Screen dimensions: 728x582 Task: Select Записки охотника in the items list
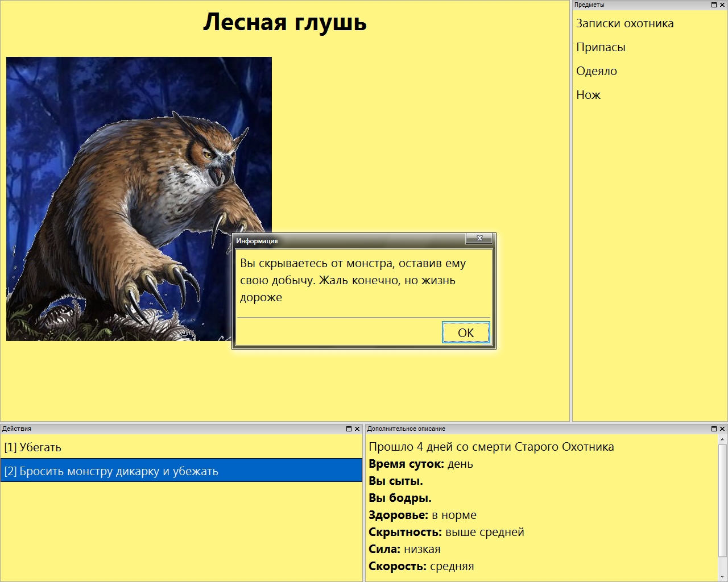(624, 23)
